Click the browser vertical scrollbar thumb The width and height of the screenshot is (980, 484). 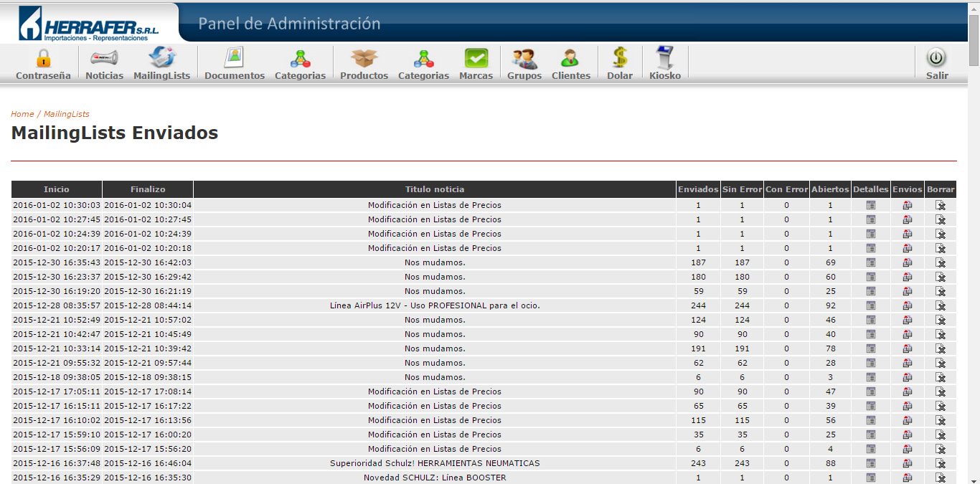(x=974, y=39)
